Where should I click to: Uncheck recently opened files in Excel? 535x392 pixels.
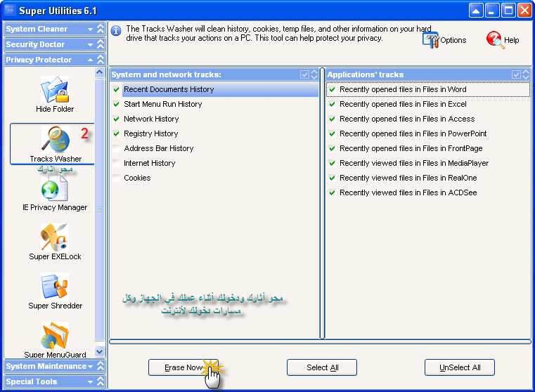tap(332, 104)
